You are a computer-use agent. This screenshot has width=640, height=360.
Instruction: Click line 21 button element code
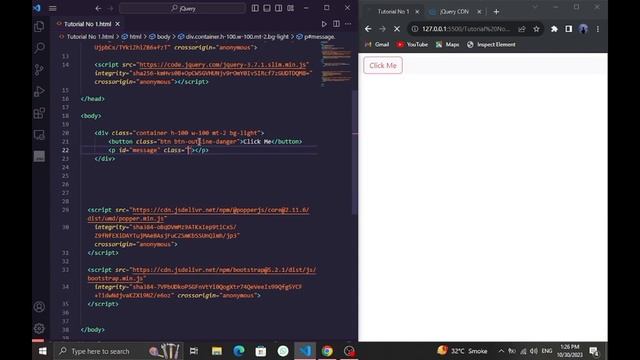(x=205, y=142)
